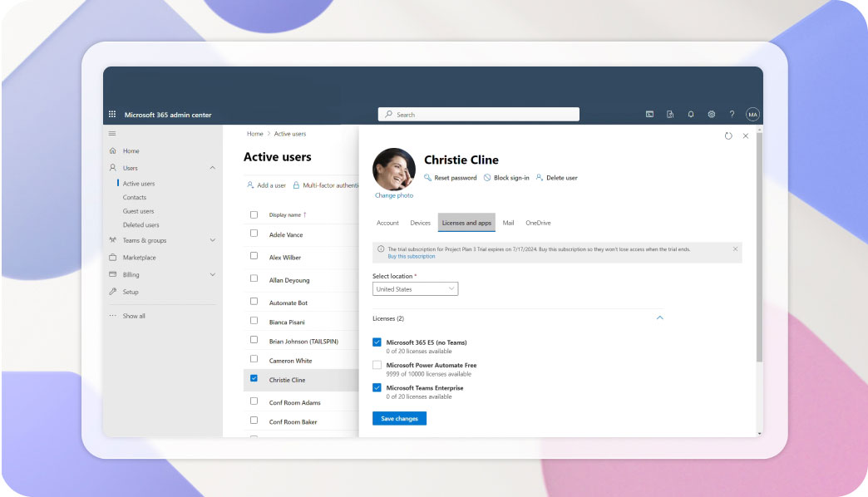Screen dimensions: 868x497
Task: Click the Buy this subscription link
Action: click(411, 256)
